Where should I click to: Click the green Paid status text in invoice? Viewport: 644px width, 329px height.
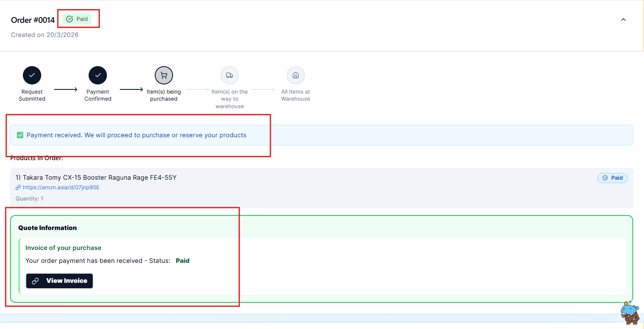click(182, 261)
